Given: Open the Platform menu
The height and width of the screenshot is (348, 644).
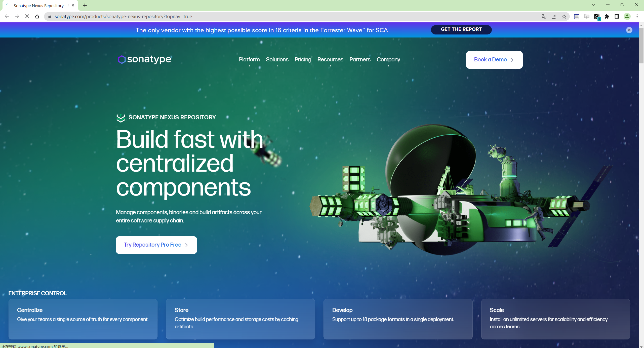Looking at the screenshot, I should coord(249,60).
